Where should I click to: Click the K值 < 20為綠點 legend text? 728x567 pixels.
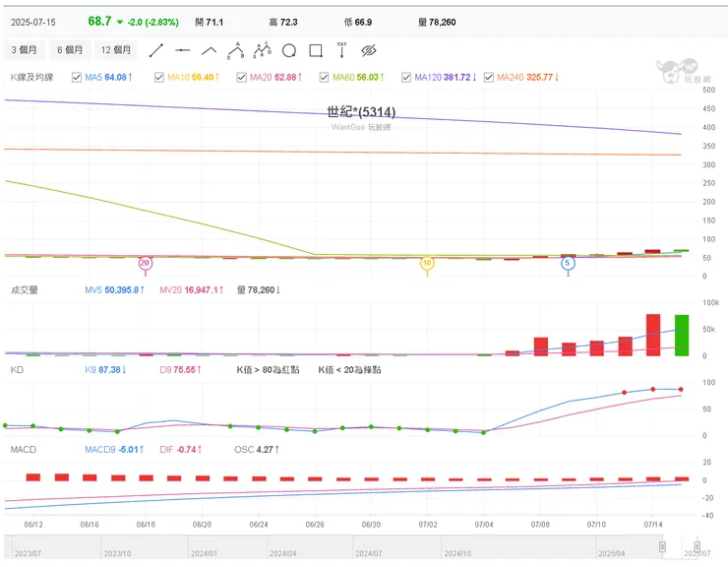(349, 370)
